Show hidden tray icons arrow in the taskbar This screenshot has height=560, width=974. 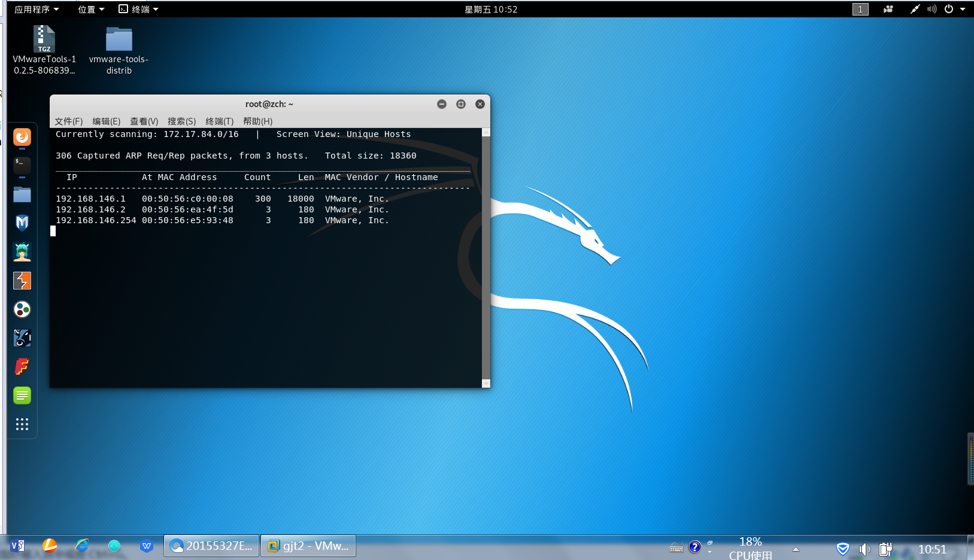click(796, 549)
